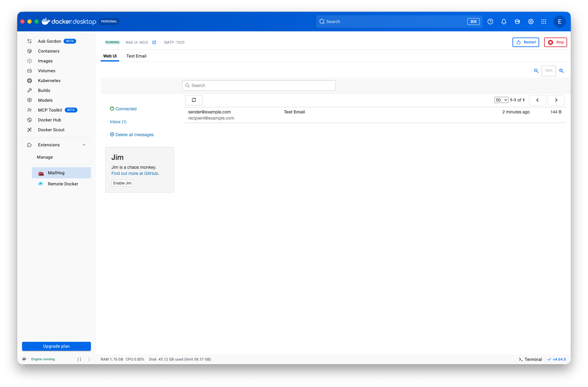Select Containers in the sidebar
Viewport: 588px width, 387px height.
point(49,51)
